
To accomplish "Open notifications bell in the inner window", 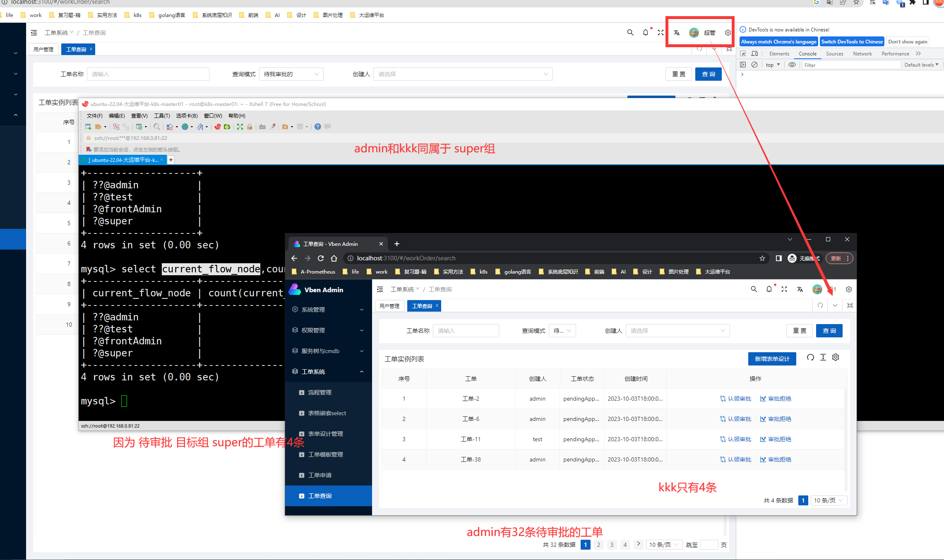I will (769, 289).
